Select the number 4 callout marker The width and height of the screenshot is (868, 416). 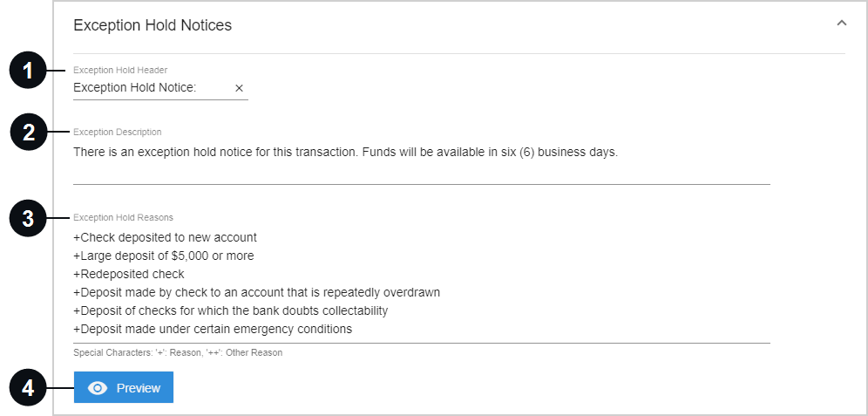[28, 387]
